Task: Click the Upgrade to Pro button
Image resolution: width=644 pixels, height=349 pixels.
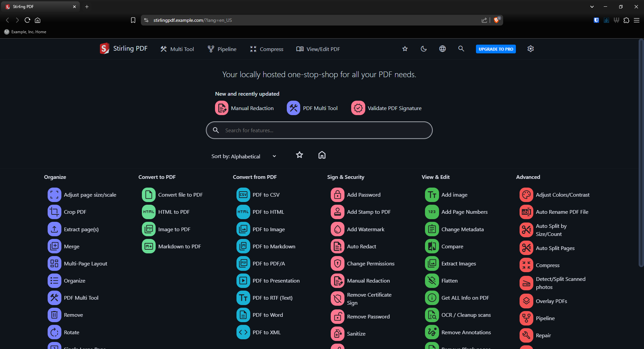Action: tap(496, 49)
